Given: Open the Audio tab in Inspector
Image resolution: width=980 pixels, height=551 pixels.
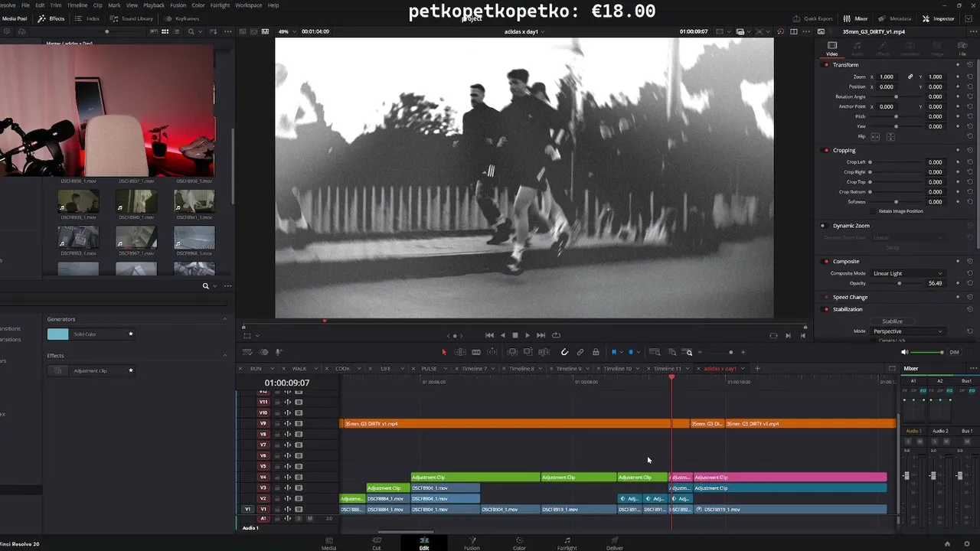Looking at the screenshot, I should click(x=858, y=49).
